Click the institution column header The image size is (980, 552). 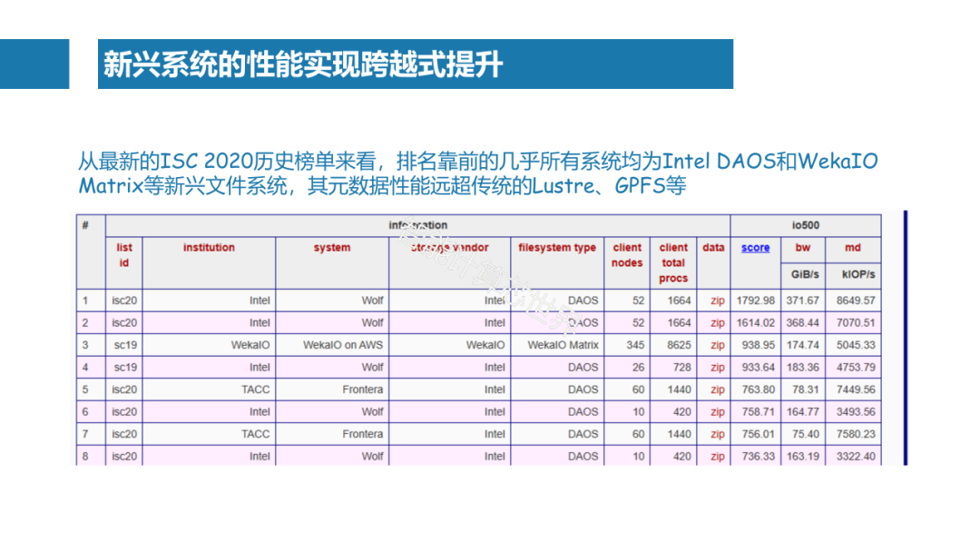coord(209,248)
